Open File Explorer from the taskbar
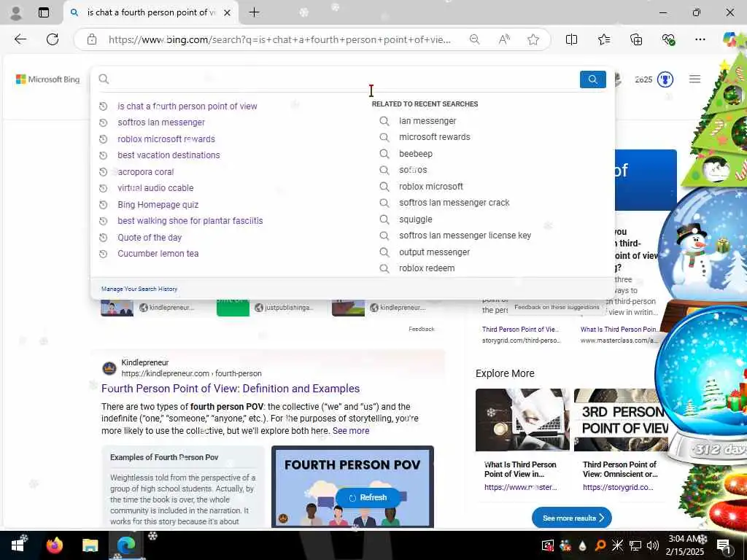This screenshot has height=560, width=747. click(90, 545)
